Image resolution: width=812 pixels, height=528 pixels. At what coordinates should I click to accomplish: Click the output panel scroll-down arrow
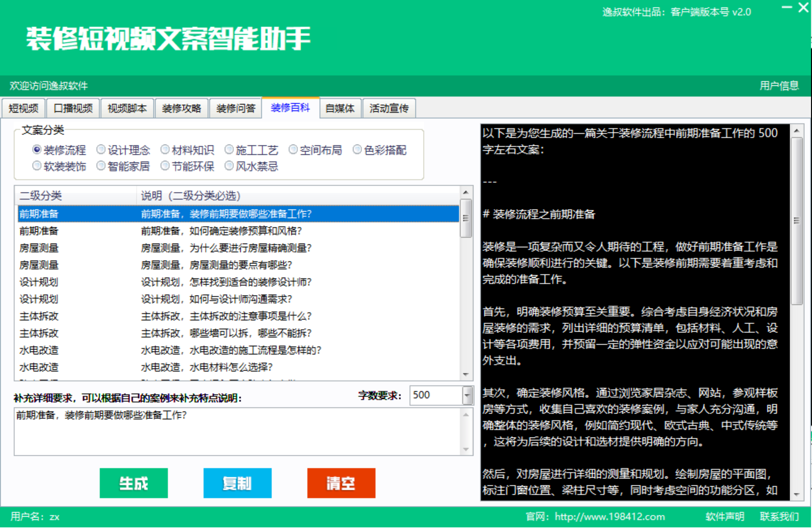pyautogui.click(x=797, y=495)
